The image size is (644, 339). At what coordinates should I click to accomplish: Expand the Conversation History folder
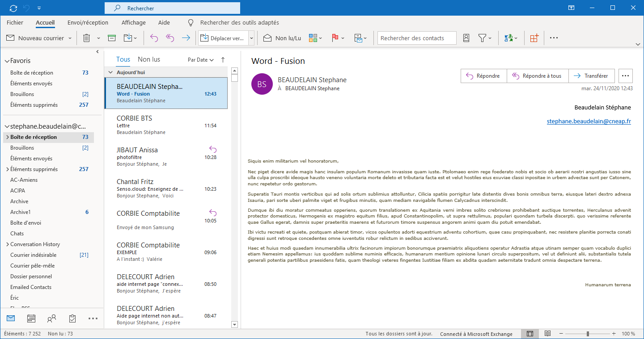[7, 244]
